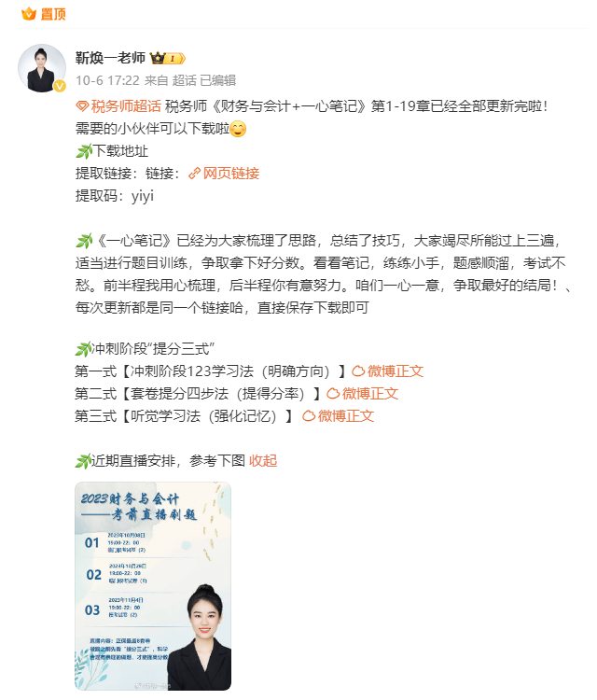This screenshot has height=700, width=597.
Task: Open 靳焕一老师 profile avatar
Action: (x=42, y=68)
